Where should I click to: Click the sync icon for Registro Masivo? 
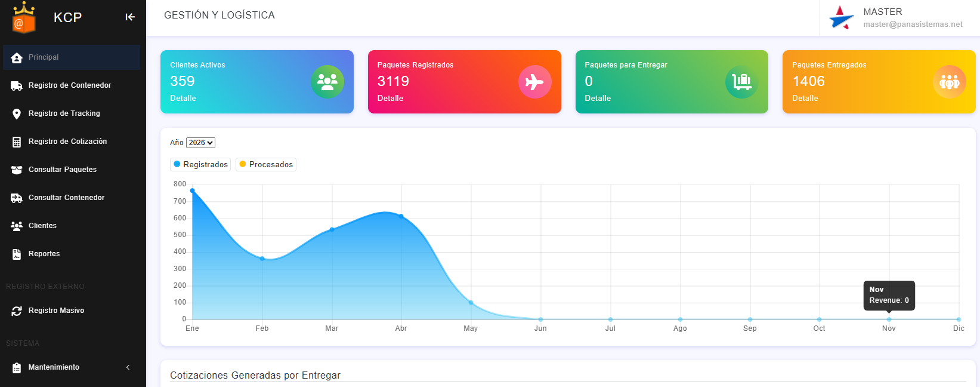click(x=17, y=311)
